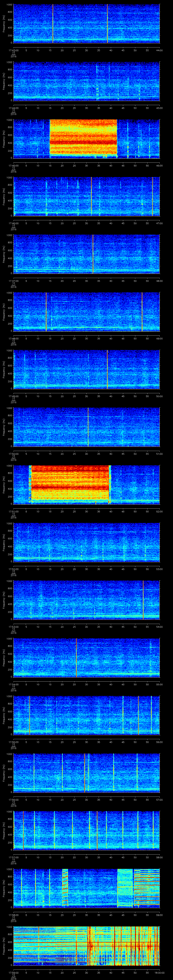
Task: Click the '17:58:00' start time label
Action: (14, 915)
